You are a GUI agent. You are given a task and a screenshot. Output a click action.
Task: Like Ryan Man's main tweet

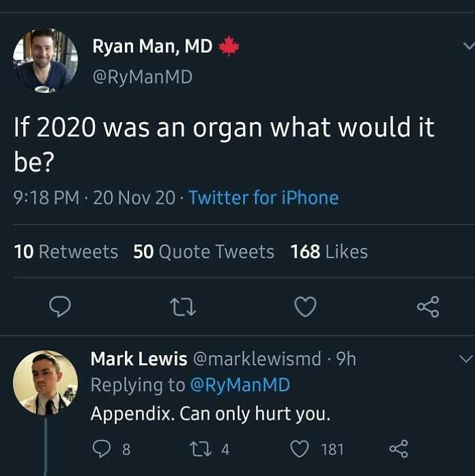click(305, 308)
